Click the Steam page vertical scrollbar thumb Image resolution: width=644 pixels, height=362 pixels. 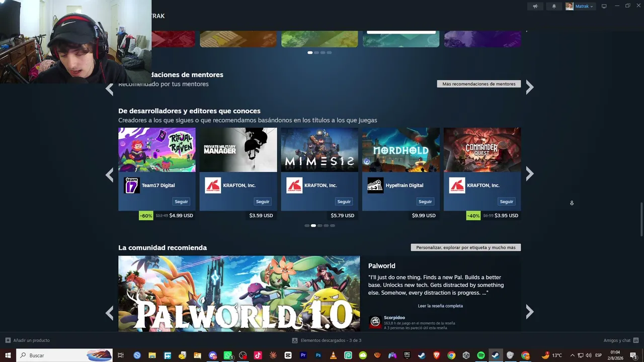pos(641,219)
